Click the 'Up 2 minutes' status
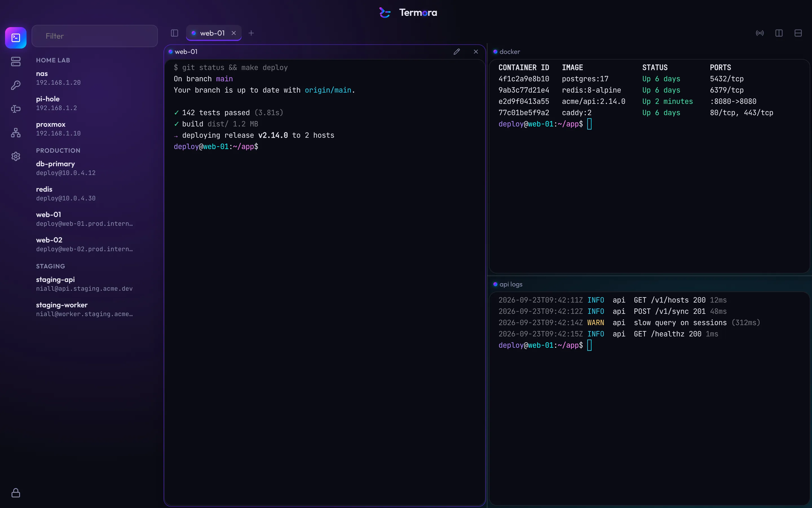Image resolution: width=812 pixels, height=508 pixels. [x=667, y=102]
